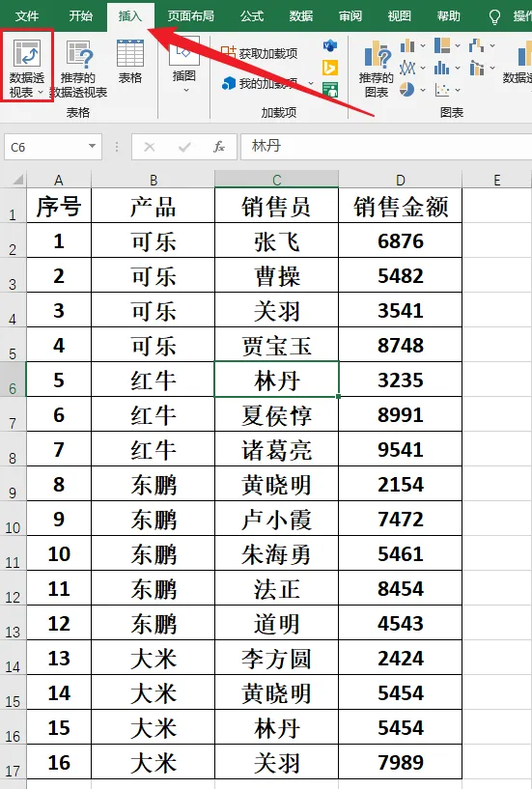Click the lightbulb Tell Me icon

pos(494,17)
